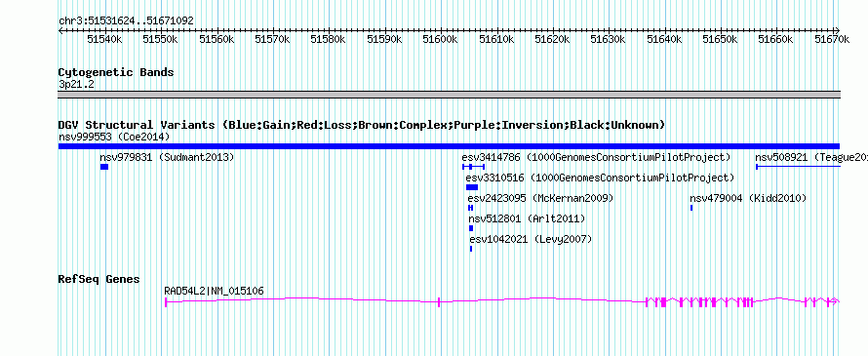Click the nsv999553 (Coe2014) text label
This screenshot has height=356, width=868.
pyautogui.click(x=114, y=137)
